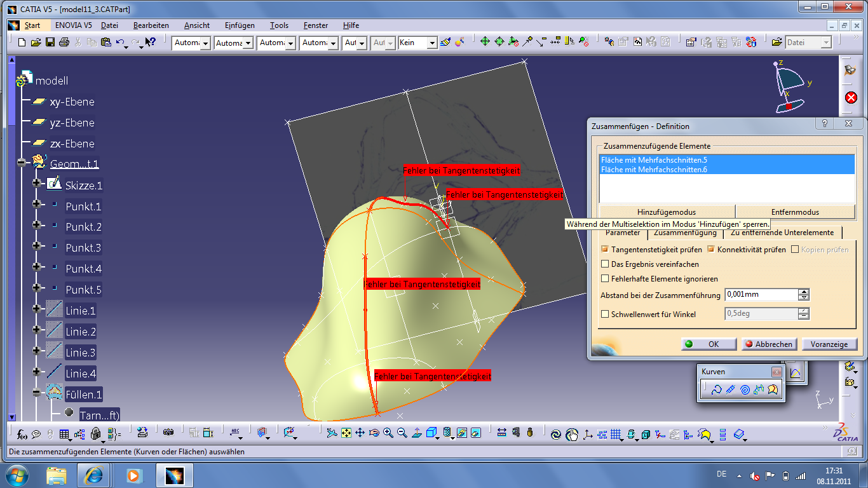Click the dialog help question mark button
Screen dimensions: 868x488
824,124
